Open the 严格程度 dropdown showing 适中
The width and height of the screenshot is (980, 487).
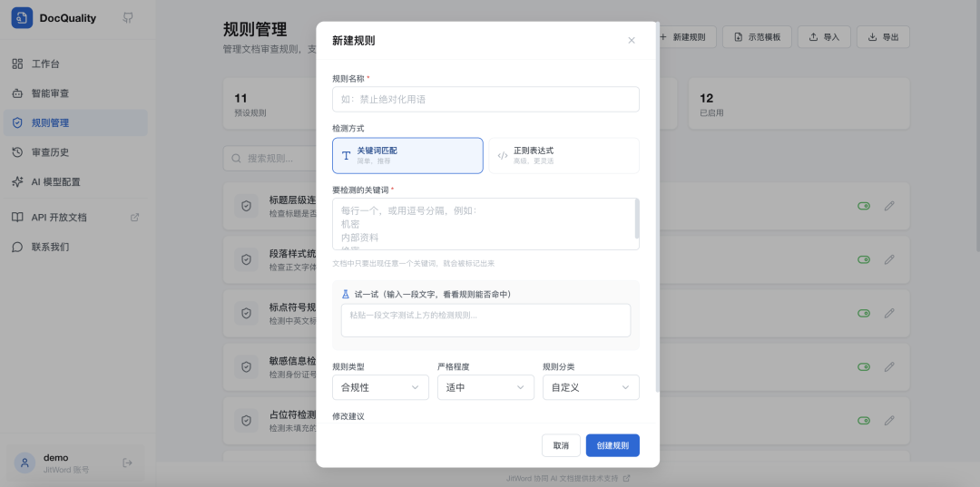point(485,387)
